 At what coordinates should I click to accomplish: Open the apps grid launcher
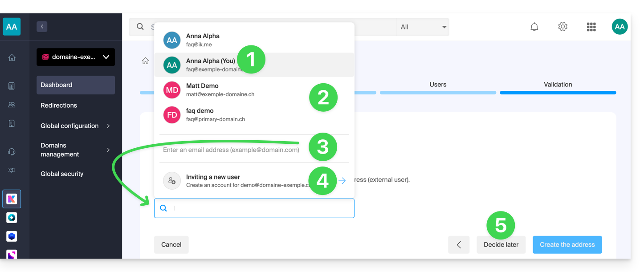591,27
